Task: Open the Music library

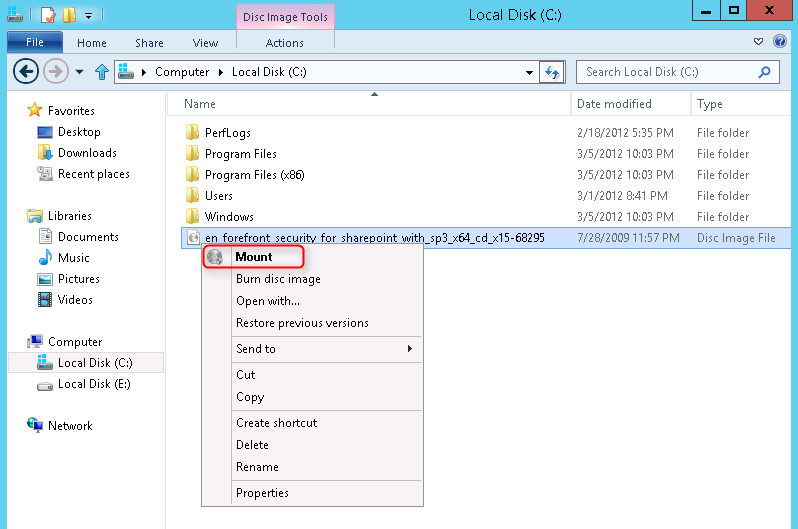Action: pos(74,258)
